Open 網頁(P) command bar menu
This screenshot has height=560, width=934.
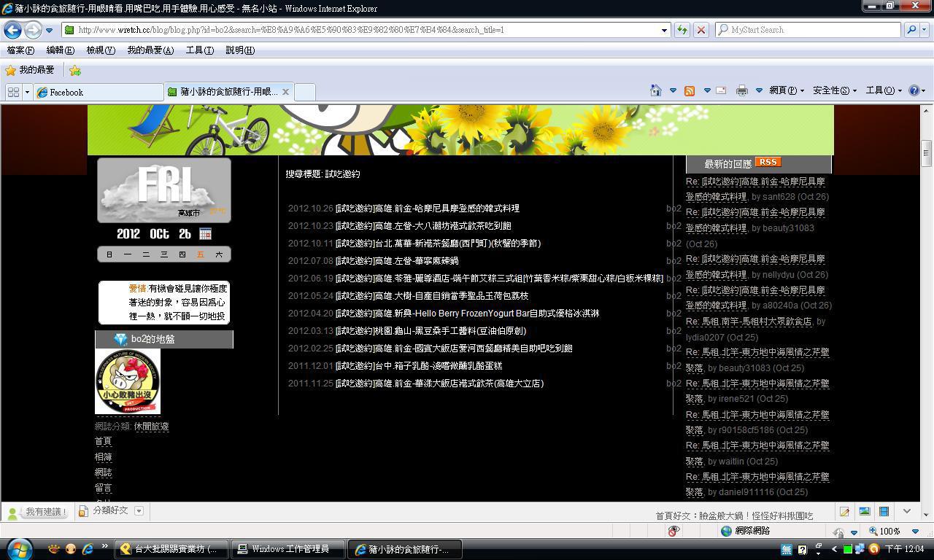[786, 90]
